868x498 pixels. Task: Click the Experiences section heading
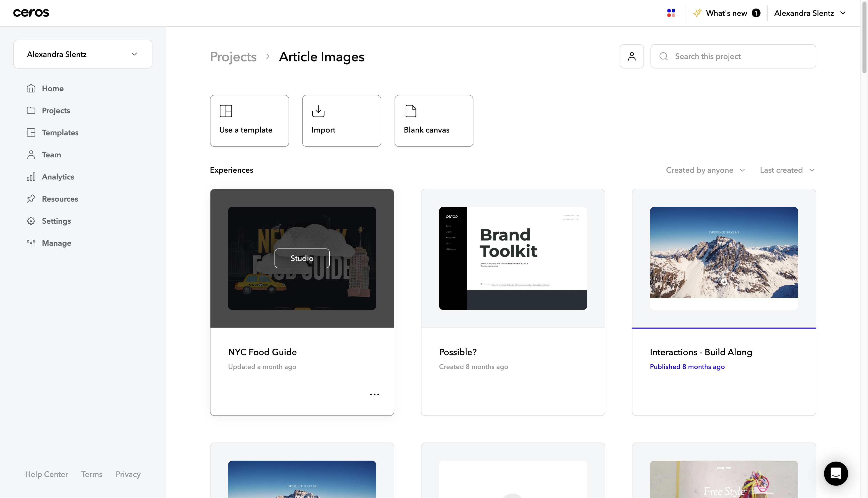click(x=232, y=170)
